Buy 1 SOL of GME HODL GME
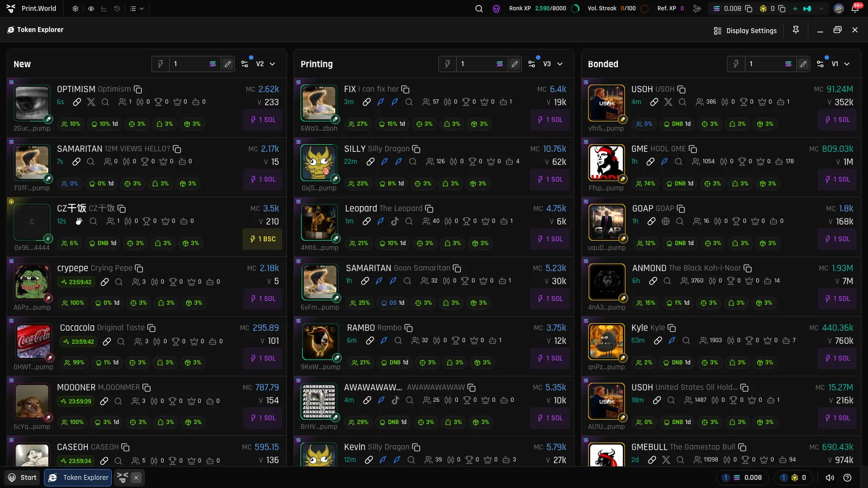This screenshot has width=868, height=488. (x=838, y=179)
